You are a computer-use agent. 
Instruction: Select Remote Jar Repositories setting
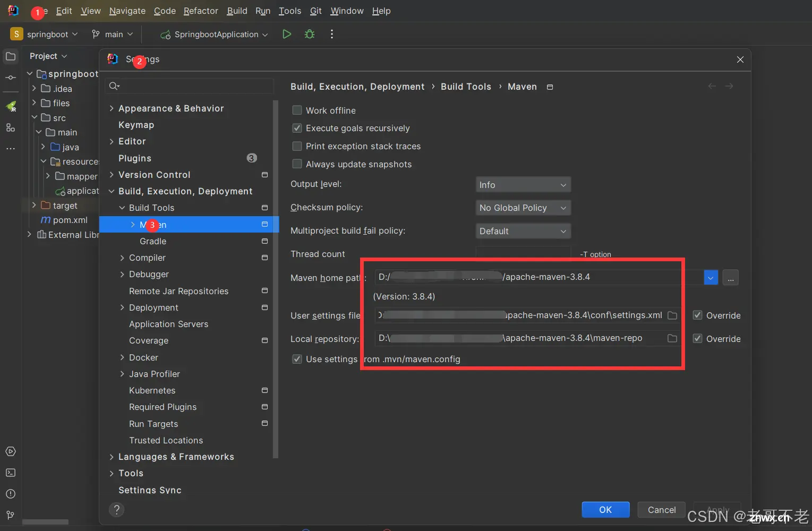click(178, 291)
